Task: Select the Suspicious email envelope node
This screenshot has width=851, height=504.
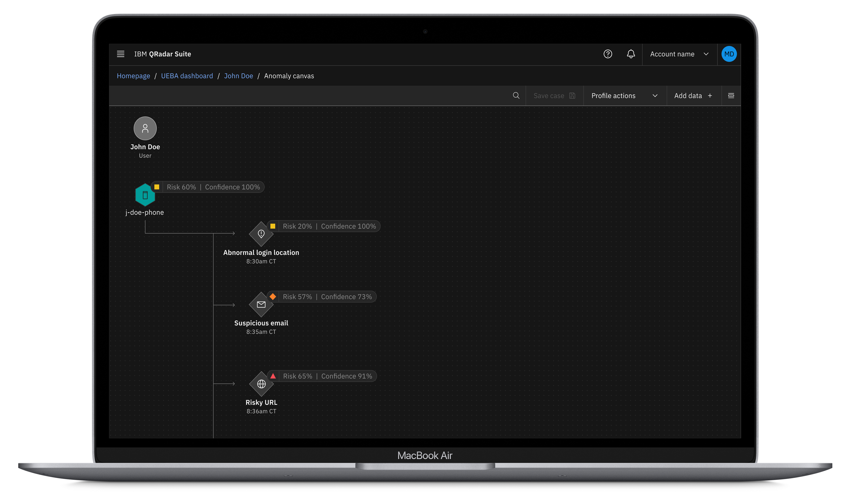Action: [x=261, y=305]
